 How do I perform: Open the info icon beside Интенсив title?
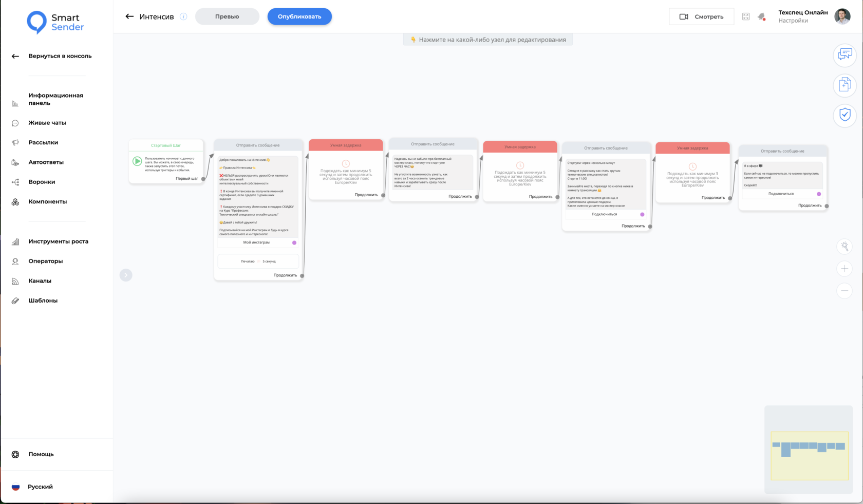(x=183, y=16)
